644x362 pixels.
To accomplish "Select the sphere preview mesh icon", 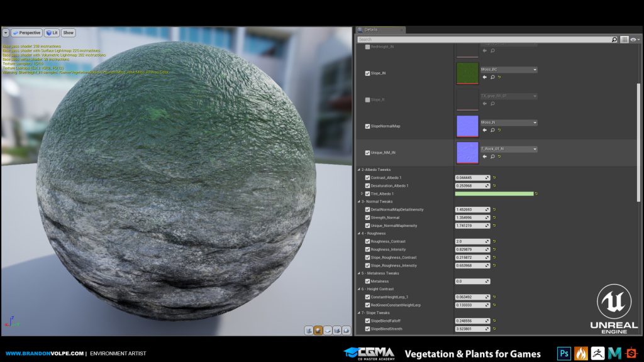I will click(x=319, y=330).
